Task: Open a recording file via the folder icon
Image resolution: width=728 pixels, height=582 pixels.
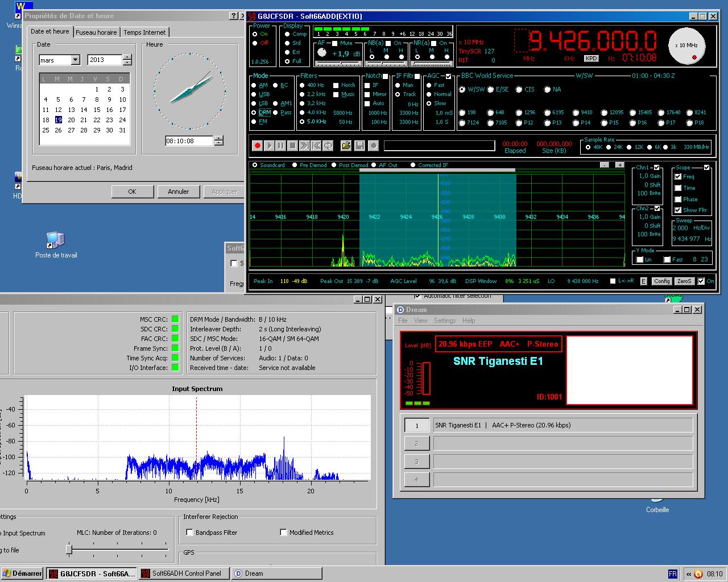Action: (x=346, y=146)
